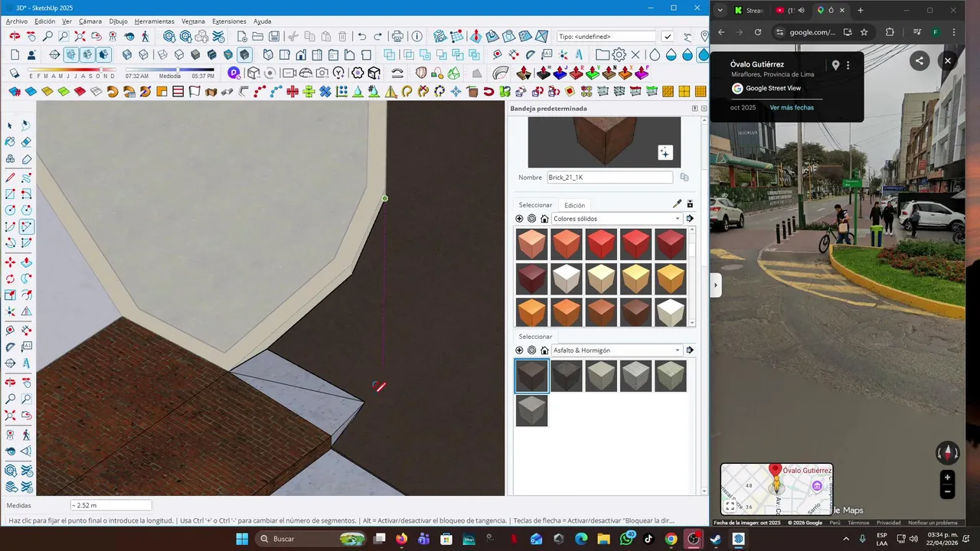The width and height of the screenshot is (980, 551).
Task: Click the Undo arrow in top toolbar
Action: pyautogui.click(x=361, y=37)
